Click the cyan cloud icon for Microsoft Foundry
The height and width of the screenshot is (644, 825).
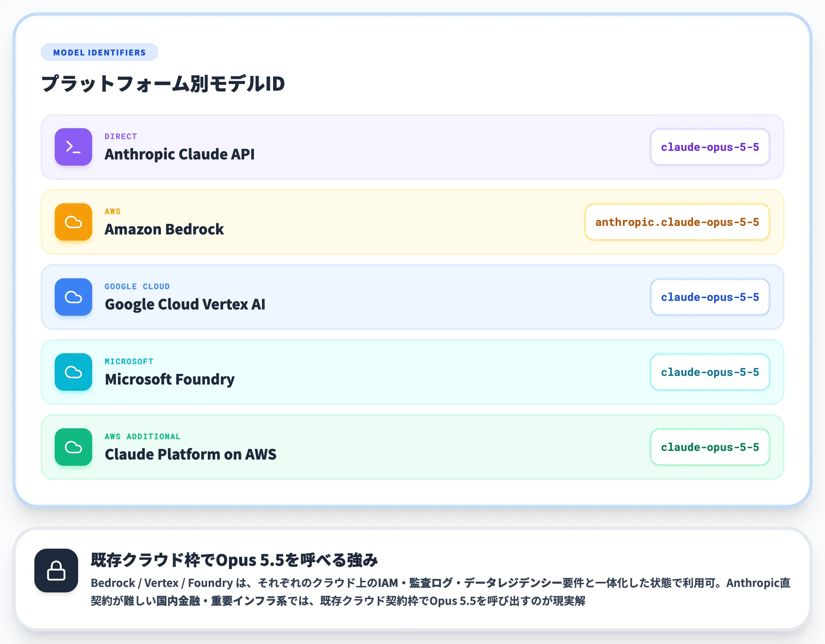click(x=73, y=372)
